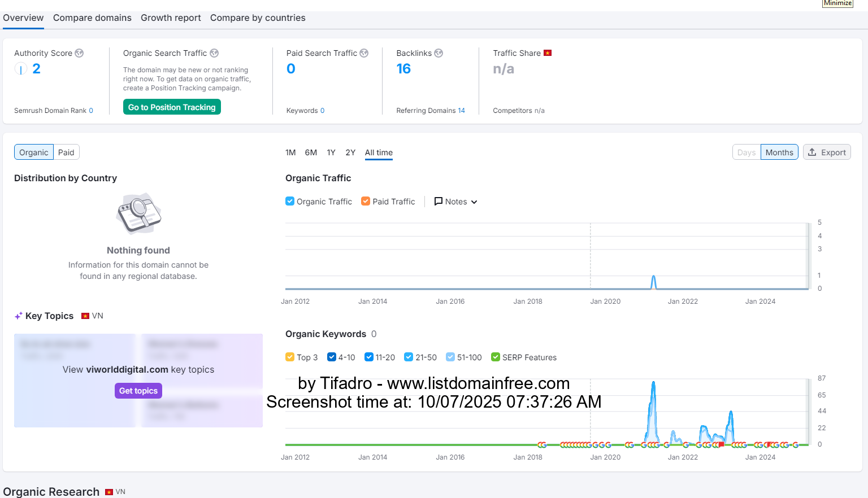Click the Authority Score gauge icon

(21, 69)
